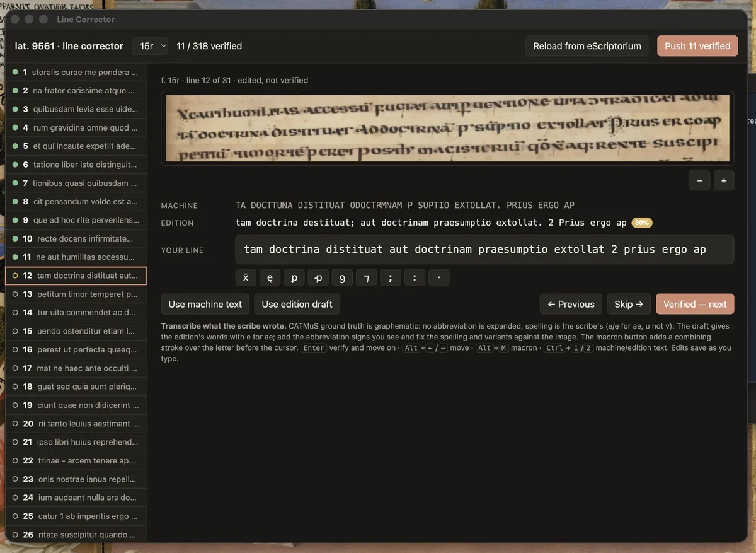
Task: Insert the Tironian et ⁊ sign
Action: tap(366, 277)
